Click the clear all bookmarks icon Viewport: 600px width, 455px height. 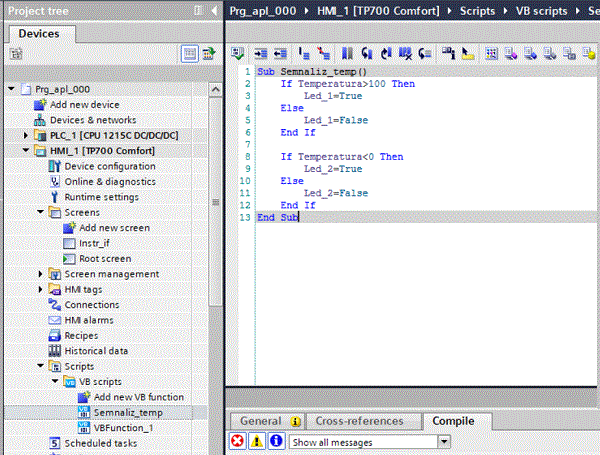tap(406, 52)
